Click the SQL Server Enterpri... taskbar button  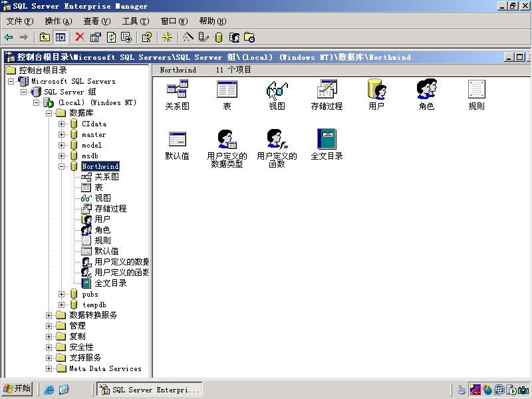point(150,389)
